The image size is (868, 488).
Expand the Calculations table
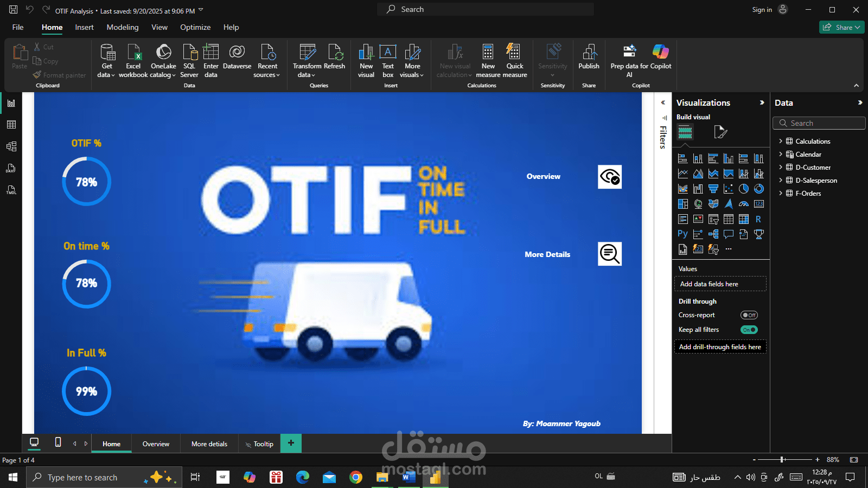781,141
